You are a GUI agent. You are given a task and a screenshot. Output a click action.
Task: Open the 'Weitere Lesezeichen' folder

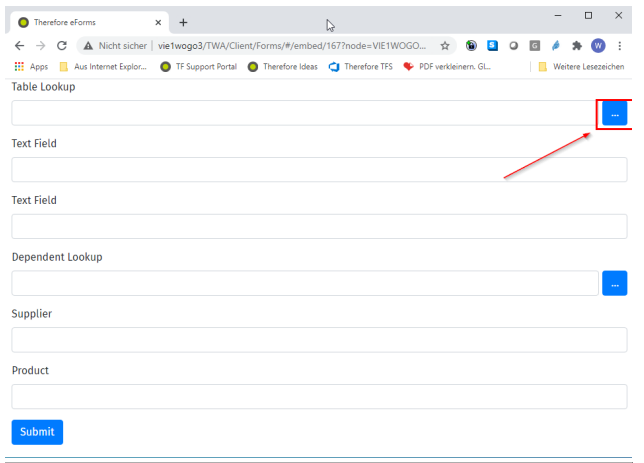[581, 67]
